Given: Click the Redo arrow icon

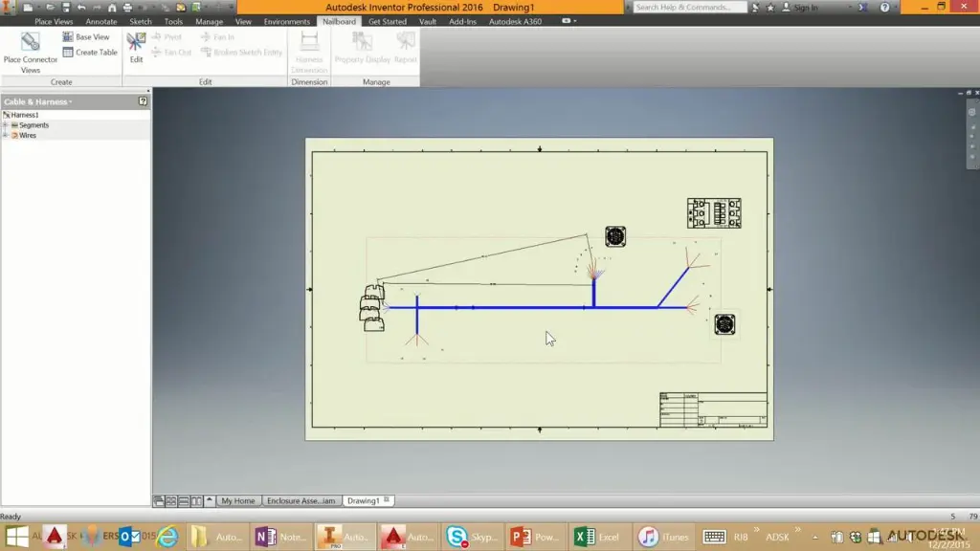Looking at the screenshot, I should [x=97, y=8].
